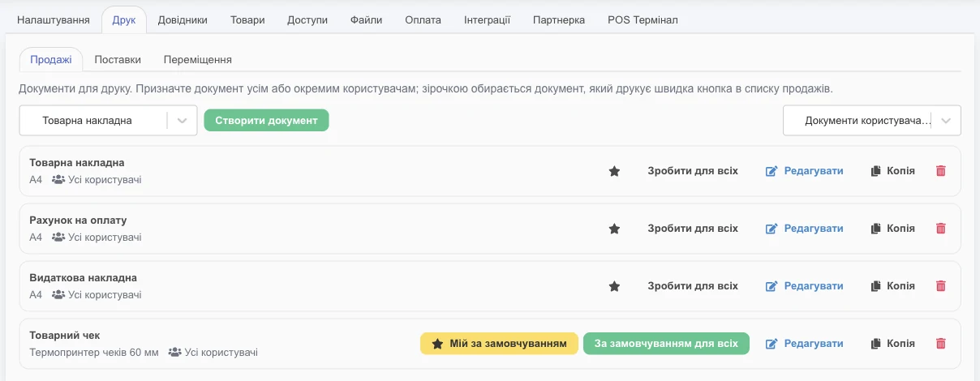Image resolution: width=980 pixels, height=381 pixels.
Task: Click the yellow Мій за замовчуванням button
Action: (499, 344)
